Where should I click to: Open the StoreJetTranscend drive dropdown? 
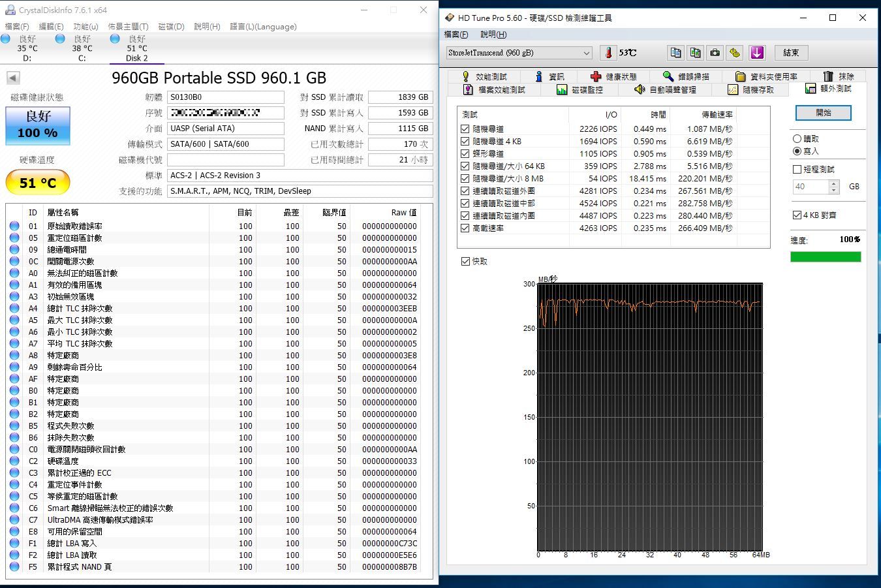pyautogui.click(x=586, y=53)
